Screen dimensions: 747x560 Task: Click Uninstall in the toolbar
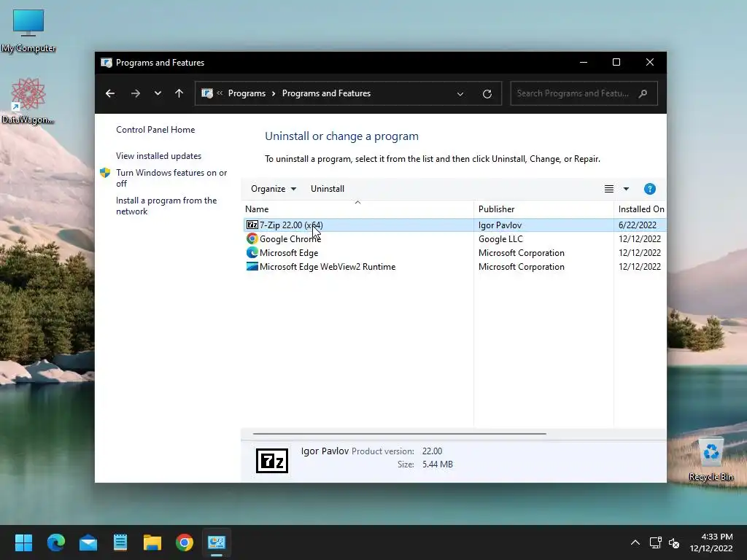[328, 189]
